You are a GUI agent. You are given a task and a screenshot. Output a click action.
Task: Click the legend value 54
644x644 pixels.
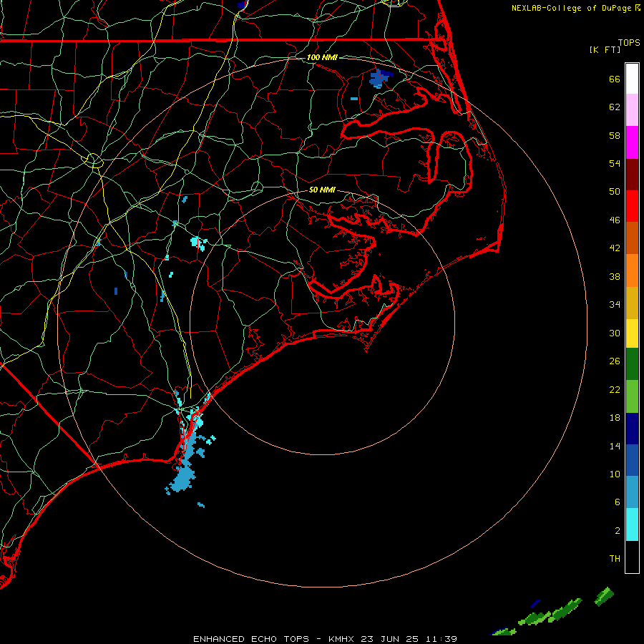(x=615, y=163)
